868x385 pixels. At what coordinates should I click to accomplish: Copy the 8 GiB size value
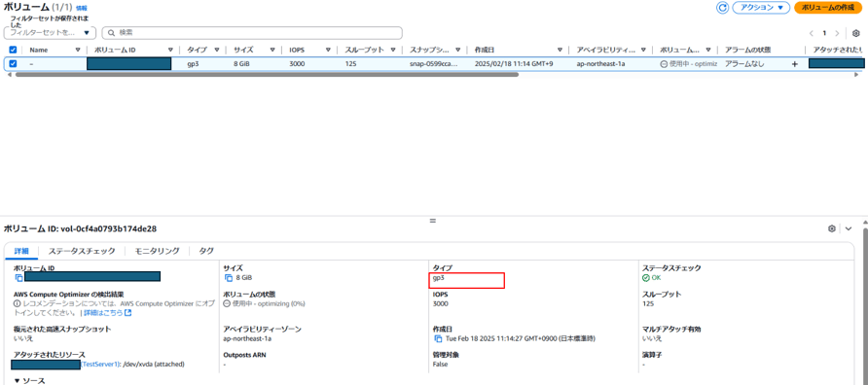228,278
